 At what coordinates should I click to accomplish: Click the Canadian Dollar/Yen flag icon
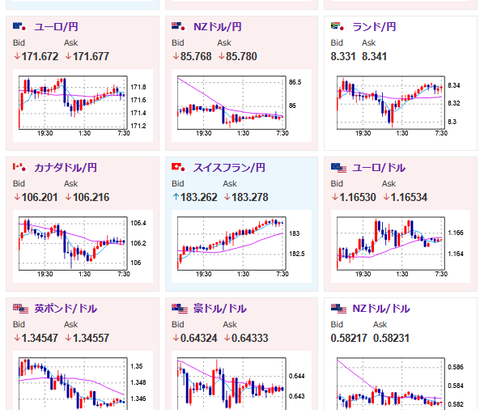[19, 167]
